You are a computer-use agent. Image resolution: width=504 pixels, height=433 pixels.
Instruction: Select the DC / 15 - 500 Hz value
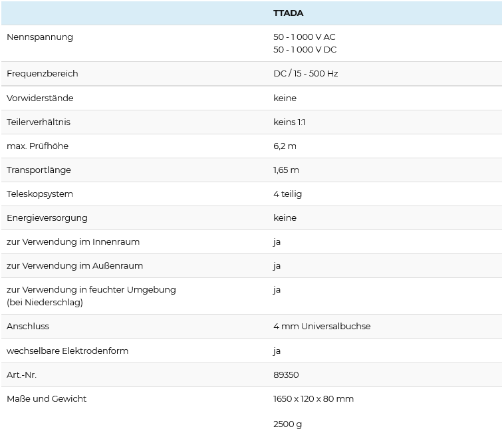pos(305,74)
